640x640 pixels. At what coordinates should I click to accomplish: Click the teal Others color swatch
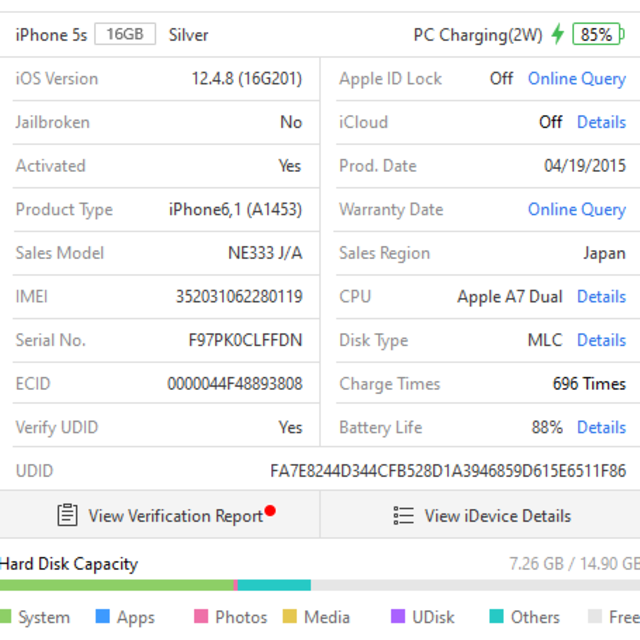496,616
